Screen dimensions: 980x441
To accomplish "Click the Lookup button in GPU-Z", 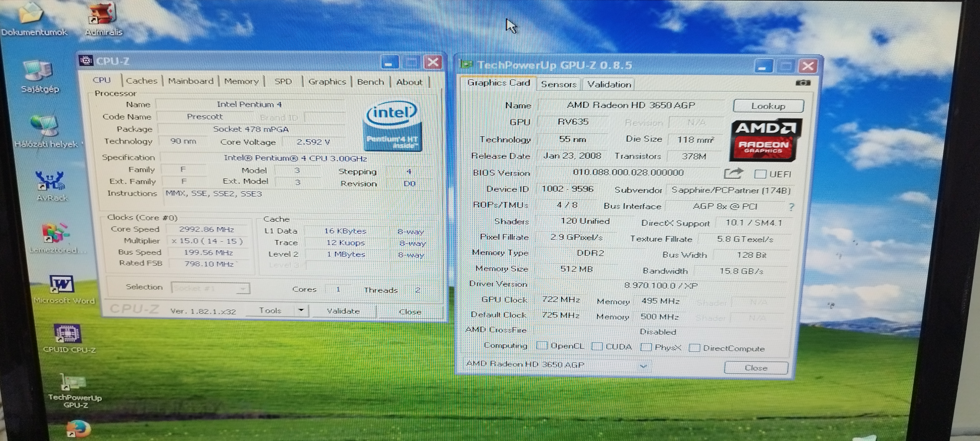I will pos(769,106).
